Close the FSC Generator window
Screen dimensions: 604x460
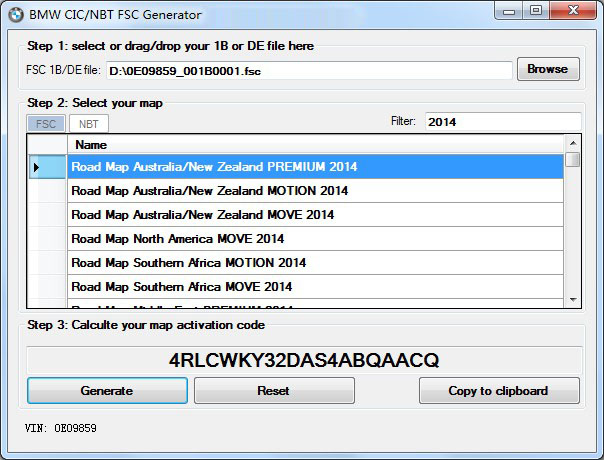(573, 11)
